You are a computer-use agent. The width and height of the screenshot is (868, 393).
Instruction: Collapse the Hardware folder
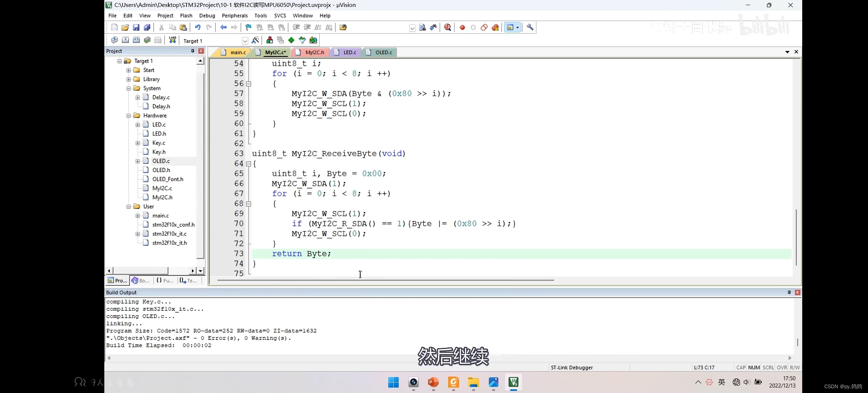tap(128, 116)
